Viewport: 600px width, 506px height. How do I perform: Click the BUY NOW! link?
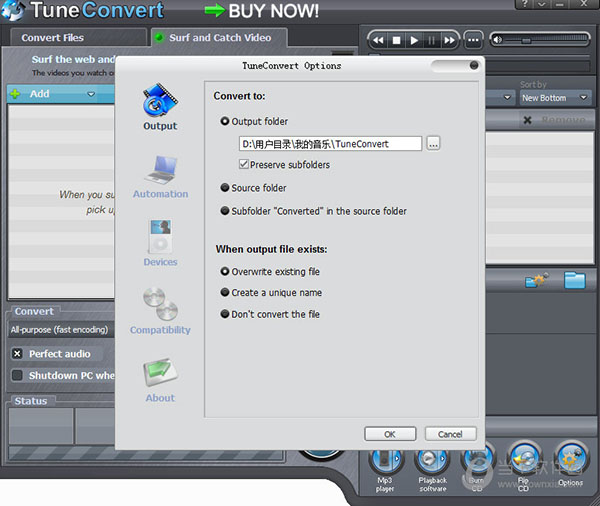click(x=262, y=11)
